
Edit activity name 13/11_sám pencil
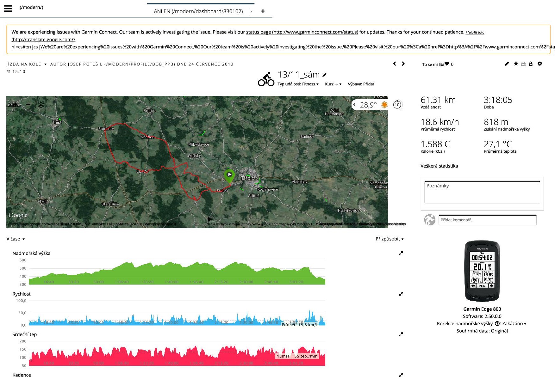tap(324, 75)
